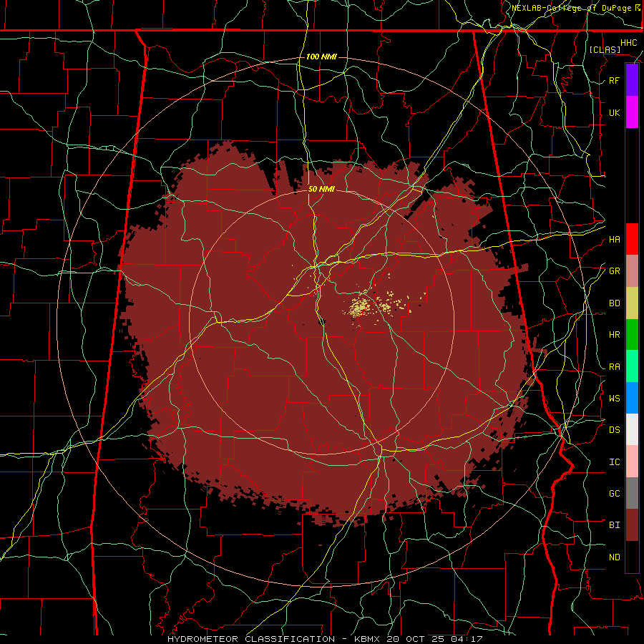
Task: Click the BD legend label
Action: [x=614, y=303]
